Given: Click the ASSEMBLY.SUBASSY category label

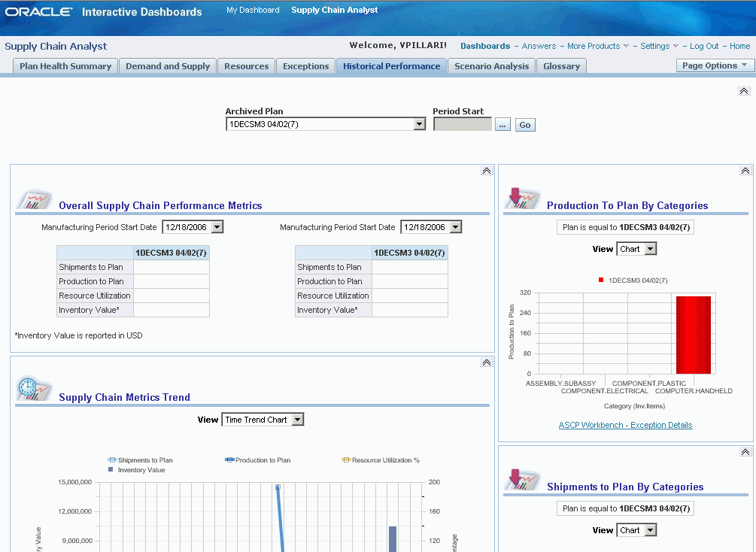Looking at the screenshot, I should pyautogui.click(x=560, y=384).
